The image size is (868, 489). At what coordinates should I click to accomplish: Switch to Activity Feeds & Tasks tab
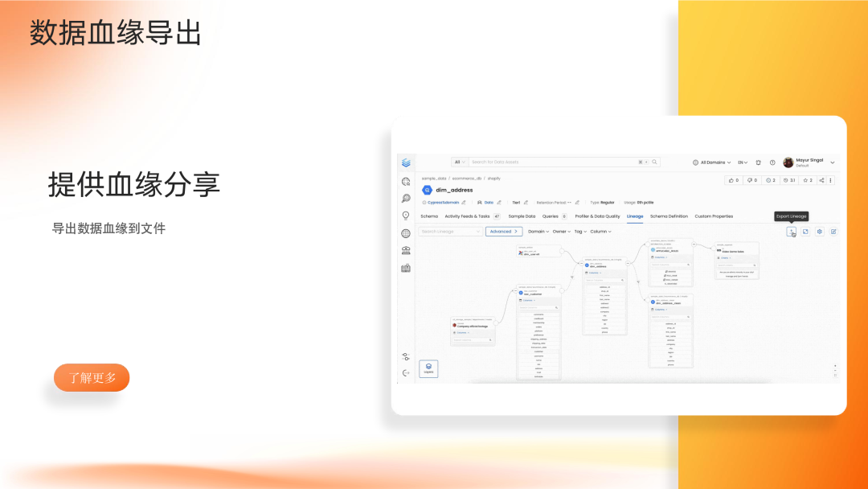pyautogui.click(x=473, y=216)
